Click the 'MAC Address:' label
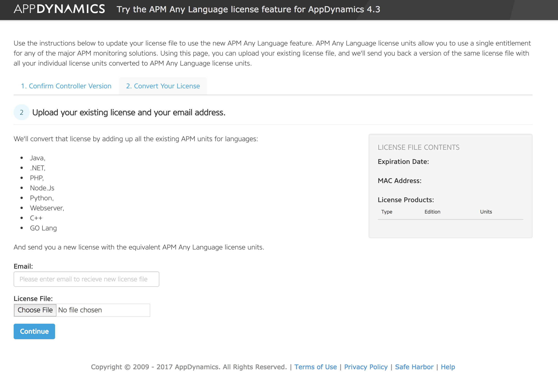 [400, 181]
